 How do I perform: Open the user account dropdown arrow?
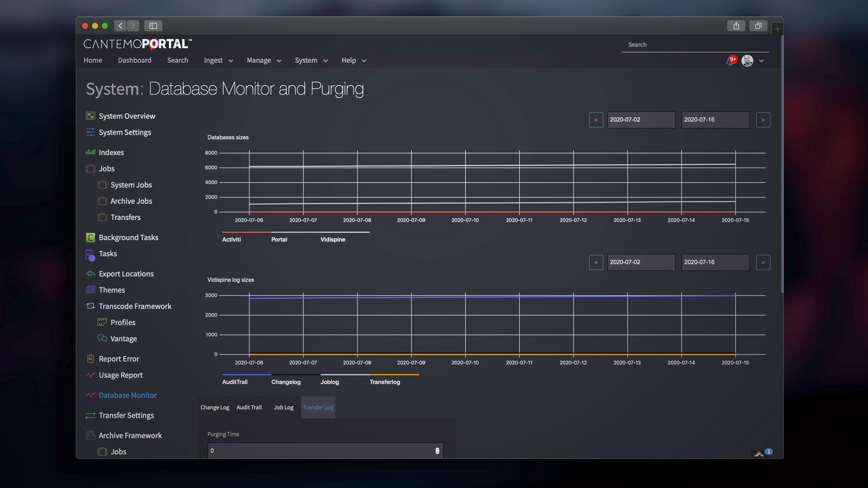(x=761, y=61)
